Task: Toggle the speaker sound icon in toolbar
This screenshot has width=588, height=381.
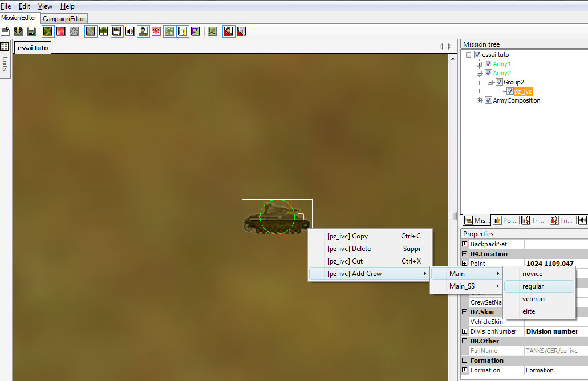Action: point(129,31)
